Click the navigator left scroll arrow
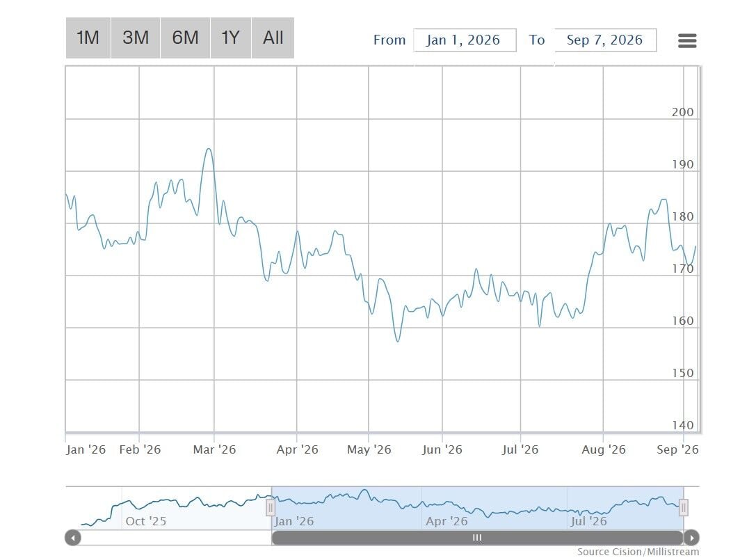The height and width of the screenshot is (558, 756). click(x=73, y=538)
